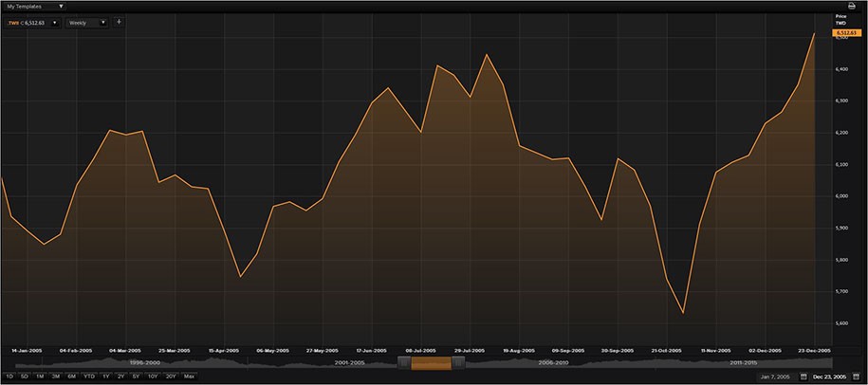Image resolution: width=868 pixels, height=385 pixels.
Task: Click the 09-Sep-2005 date axis label
Action: click(x=568, y=351)
